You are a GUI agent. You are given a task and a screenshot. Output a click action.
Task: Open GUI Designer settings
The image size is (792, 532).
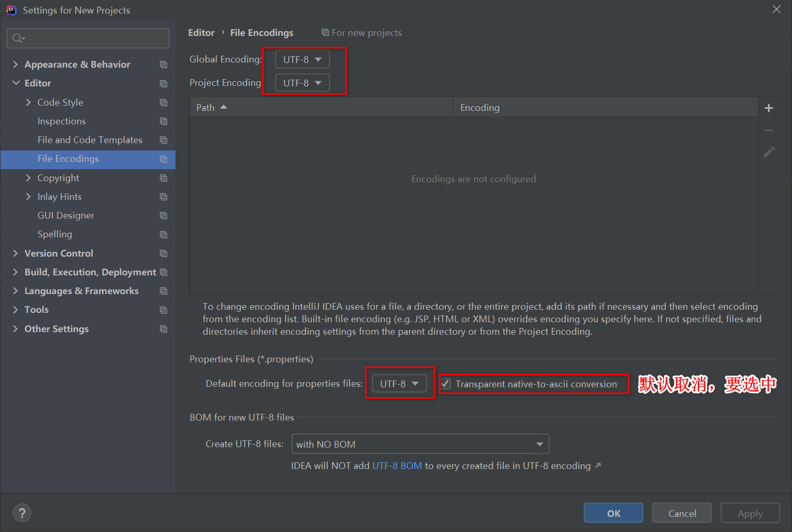pyautogui.click(x=66, y=215)
